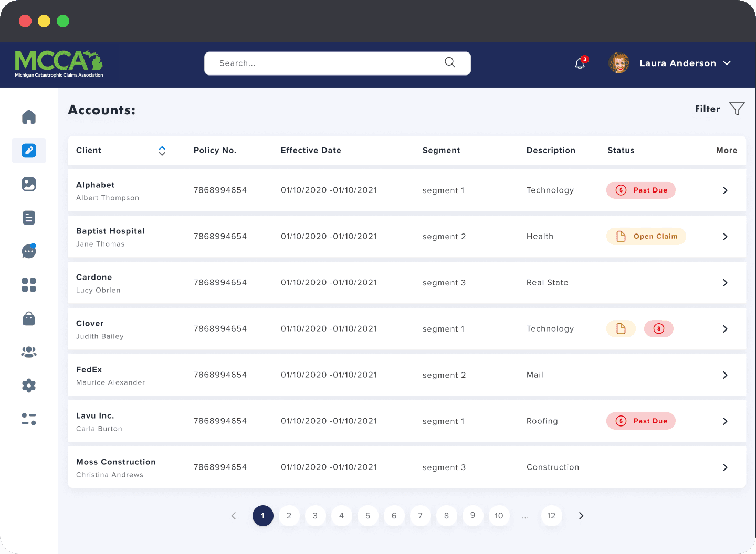Select page 1 in pagination
Screen dimensions: 756x554
click(x=263, y=516)
